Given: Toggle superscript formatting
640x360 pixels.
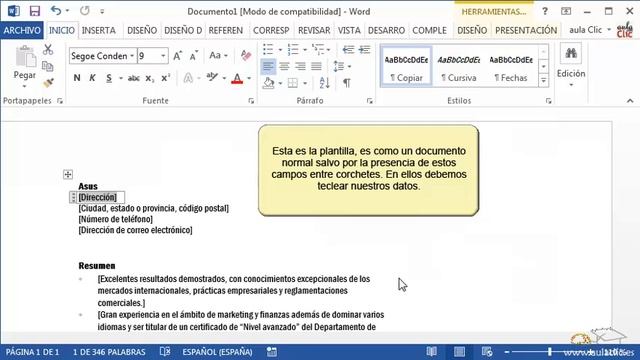Looking at the screenshot, I should pyautogui.click(x=165, y=78).
